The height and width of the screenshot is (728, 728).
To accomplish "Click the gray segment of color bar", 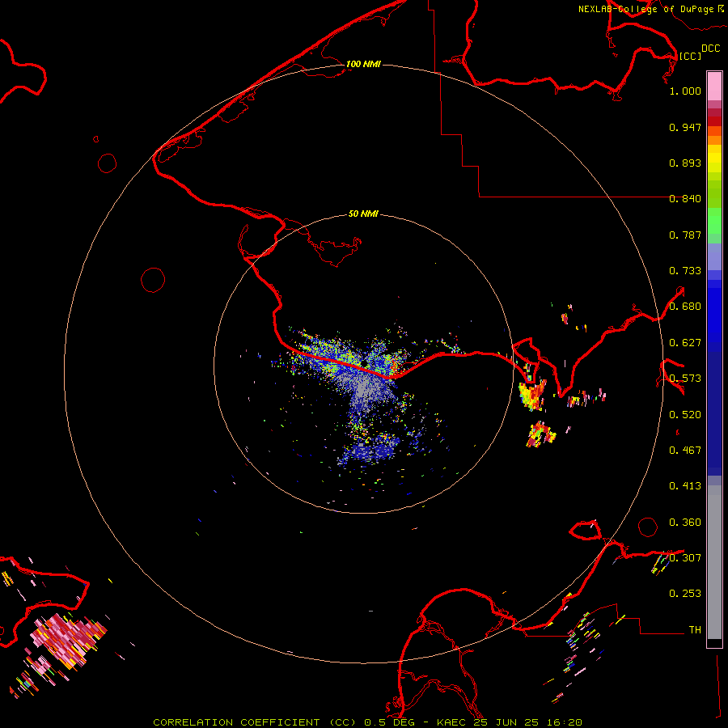I will 714,562.
